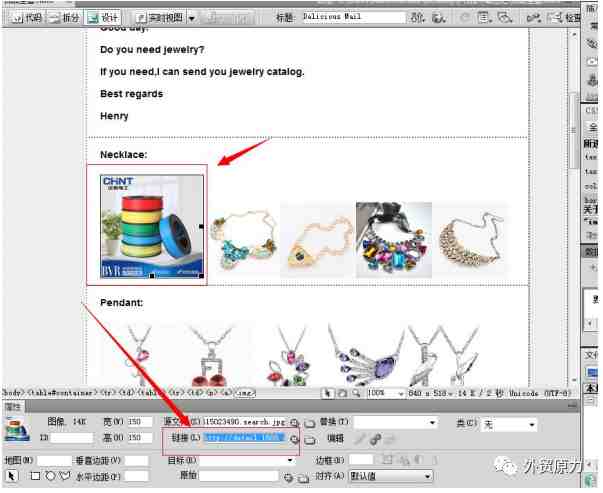Select the rectangle hotspot tool
603x493 pixels.
[x=35, y=476]
